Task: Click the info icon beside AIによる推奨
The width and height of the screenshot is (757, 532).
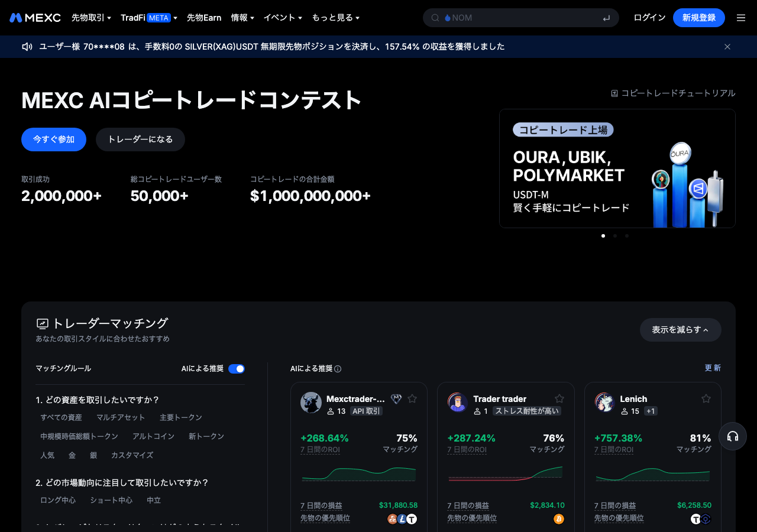Action: pyautogui.click(x=338, y=369)
